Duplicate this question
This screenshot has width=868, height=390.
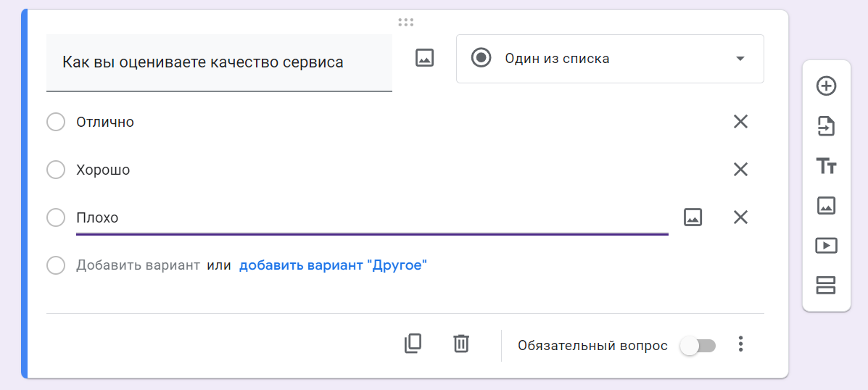pyautogui.click(x=413, y=344)
